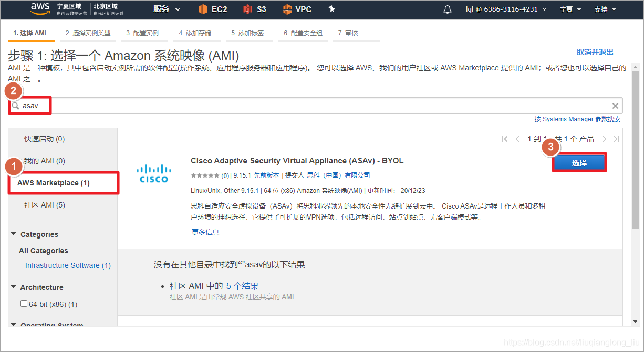
Task: Click 按 Systems Manager 参数搜索 link
Action: click(577, 119)
